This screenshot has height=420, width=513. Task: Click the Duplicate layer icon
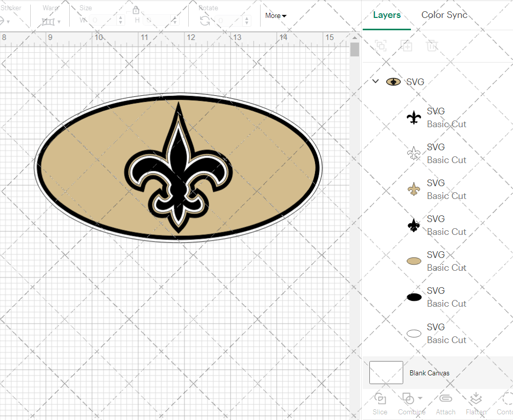point(406,46)
